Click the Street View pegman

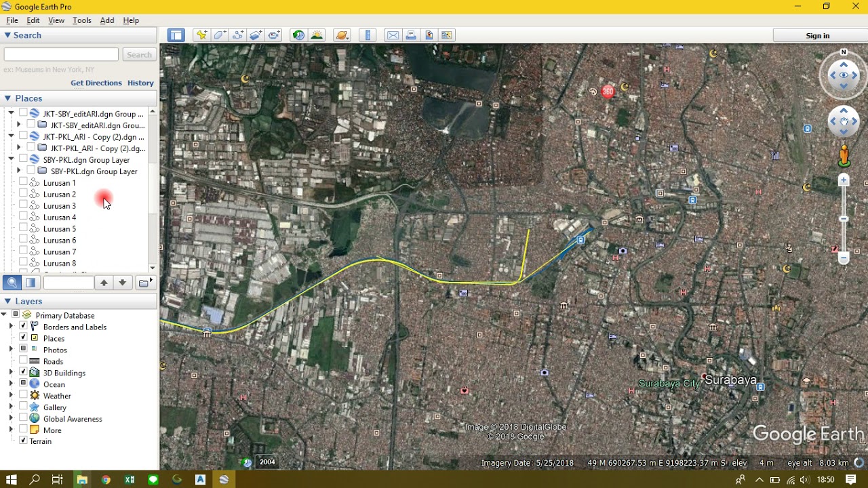point(844,156)
